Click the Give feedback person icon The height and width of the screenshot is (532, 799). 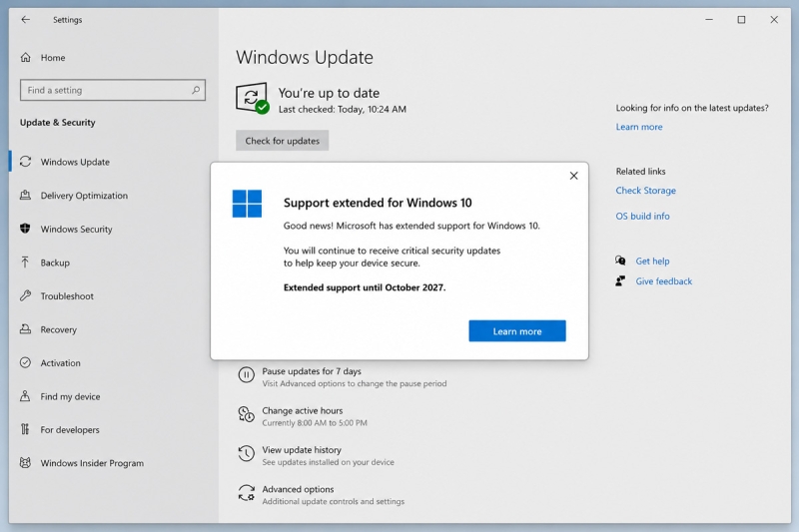point(620,281)
